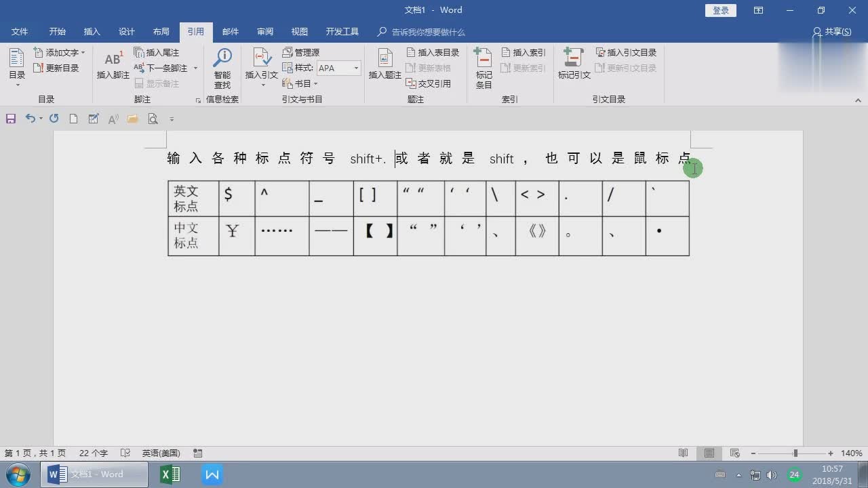The image size is (868, 488).
Task: Switch to the 布局 Layout tab
Action: pyautogui.click(x=161, y=32)
